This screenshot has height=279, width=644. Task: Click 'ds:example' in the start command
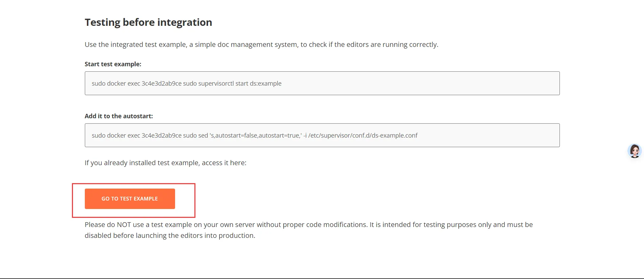(x=266, y=84)
